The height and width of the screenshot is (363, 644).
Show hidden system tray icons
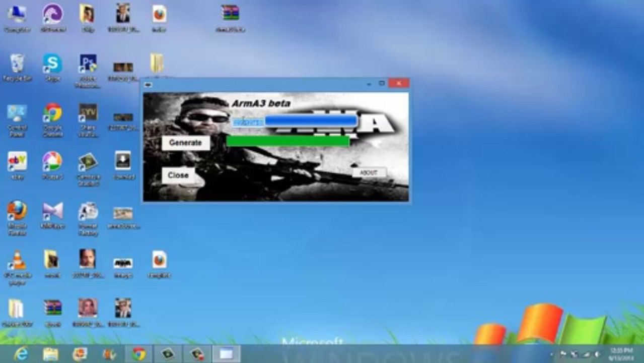[x=551, y=354]
